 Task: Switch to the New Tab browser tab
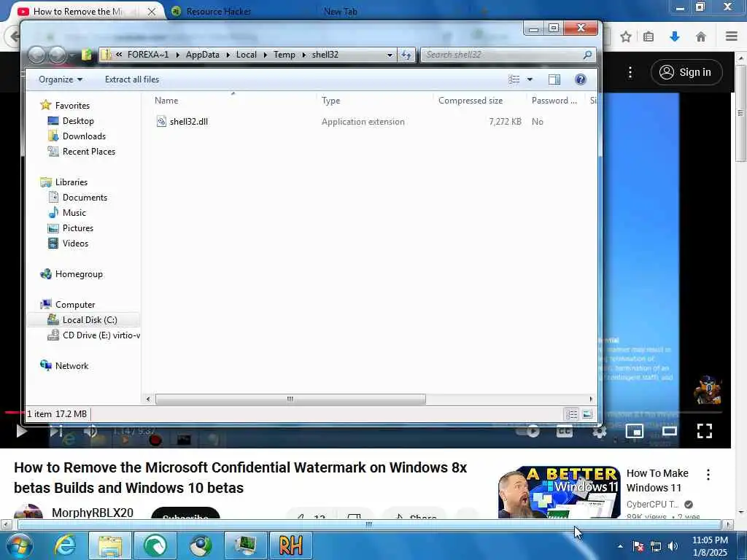click(341, 12)
